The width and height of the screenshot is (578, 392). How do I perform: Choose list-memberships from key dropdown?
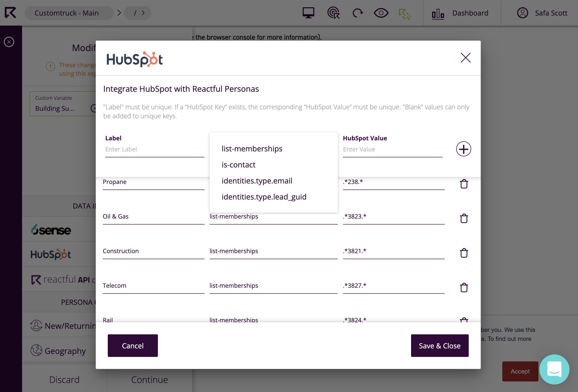252,149
